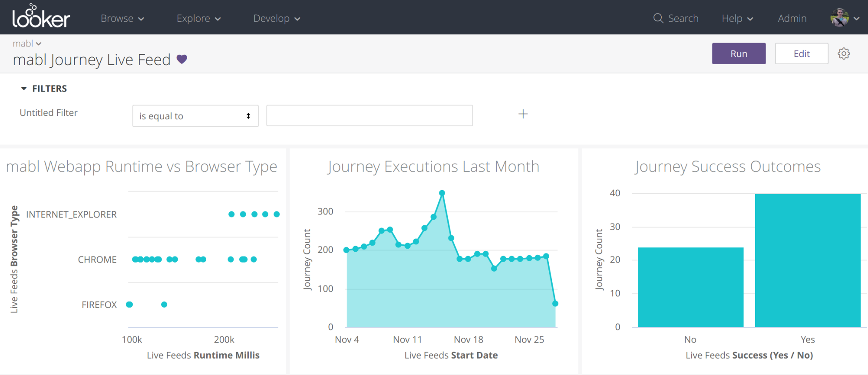The image size is (868, 375).
Task: Click the filter value input field
Action: tap(370, 115)
